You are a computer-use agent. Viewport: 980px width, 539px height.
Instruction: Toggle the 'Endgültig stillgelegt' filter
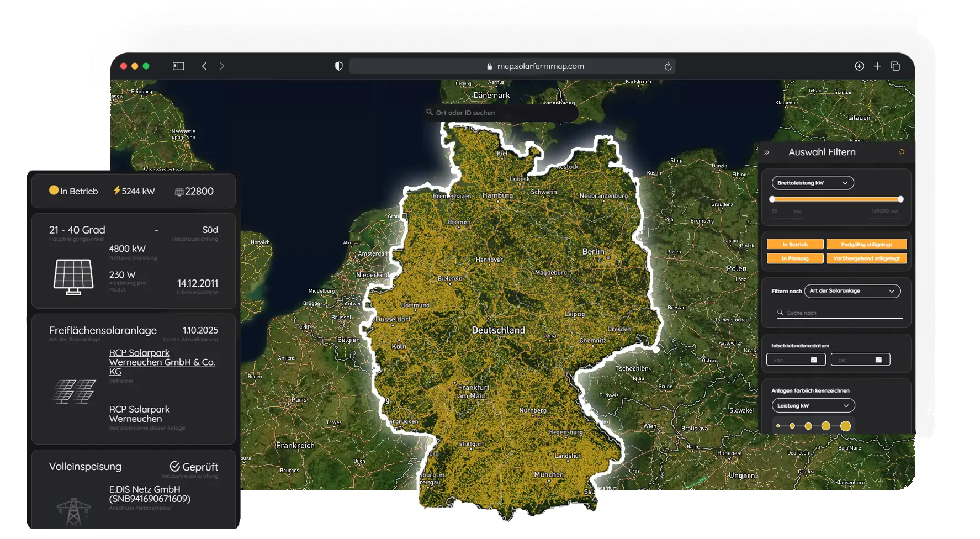coord(866,244)
